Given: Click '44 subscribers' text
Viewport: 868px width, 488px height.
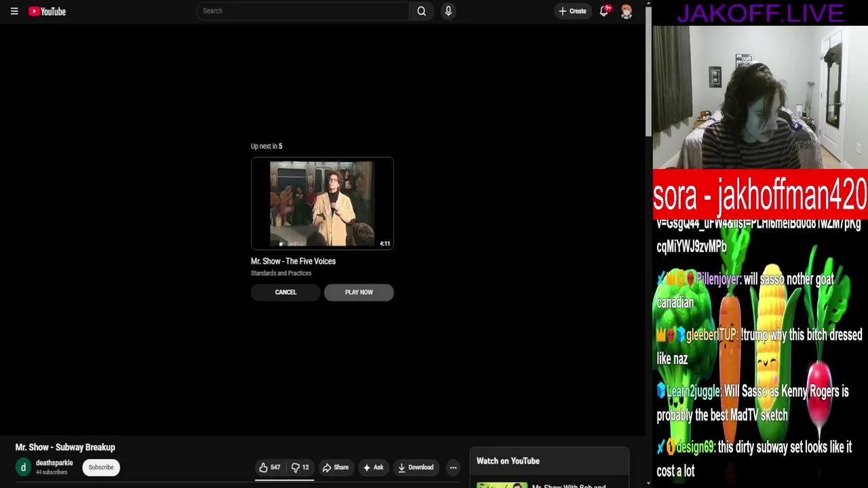Looking at the screenshot, I should coord(52,472).
